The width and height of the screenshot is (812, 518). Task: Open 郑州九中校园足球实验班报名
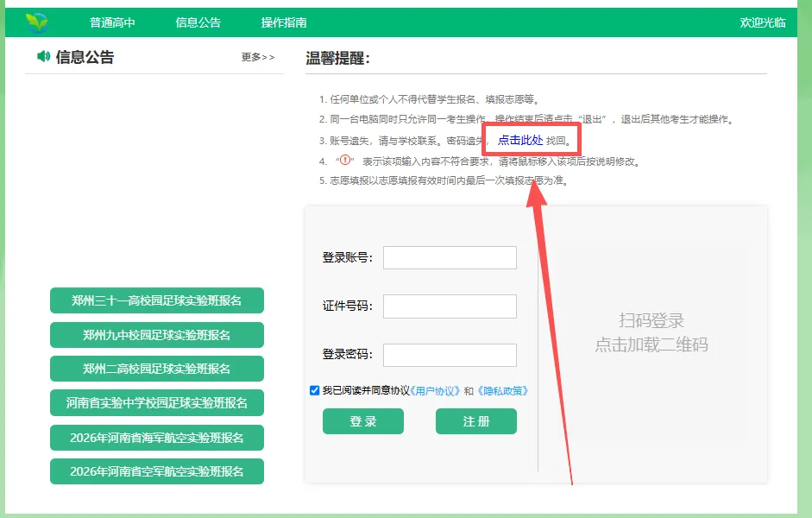tap(157, 335)
